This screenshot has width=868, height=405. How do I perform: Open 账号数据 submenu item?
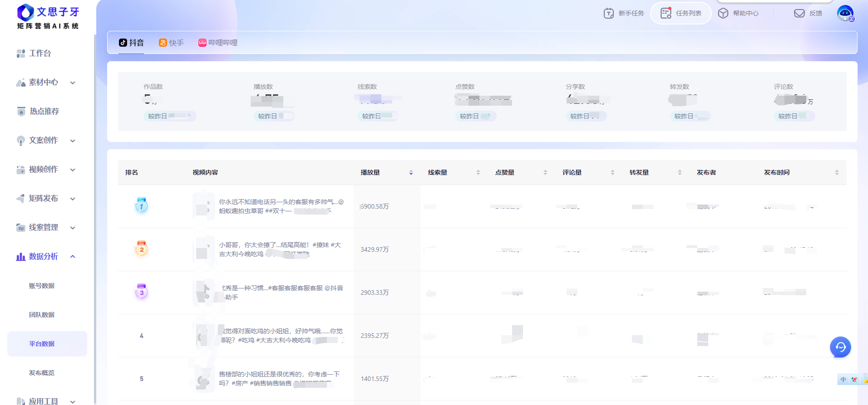pos(42,286)
